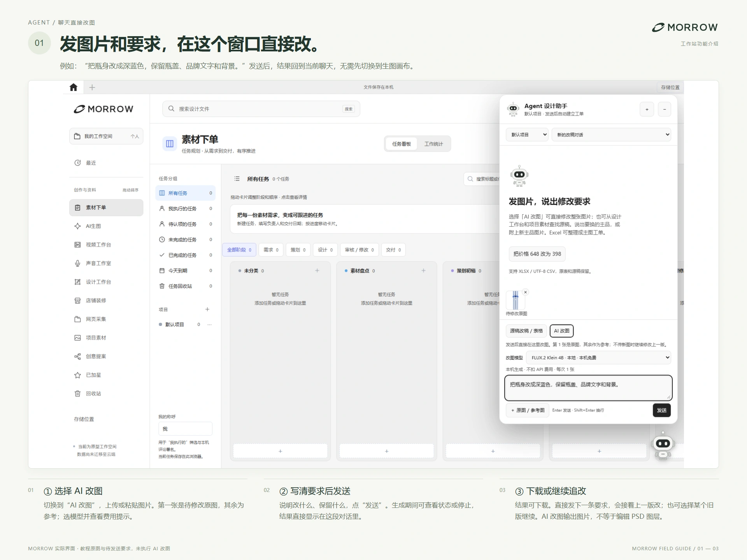Add a card to the 未分类 column header
Screen dimensions: 747x560
click(317, 271)
